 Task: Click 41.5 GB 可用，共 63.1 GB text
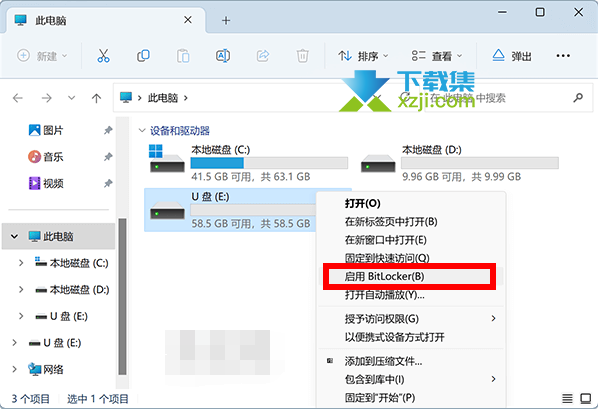(x=251, y=177)
